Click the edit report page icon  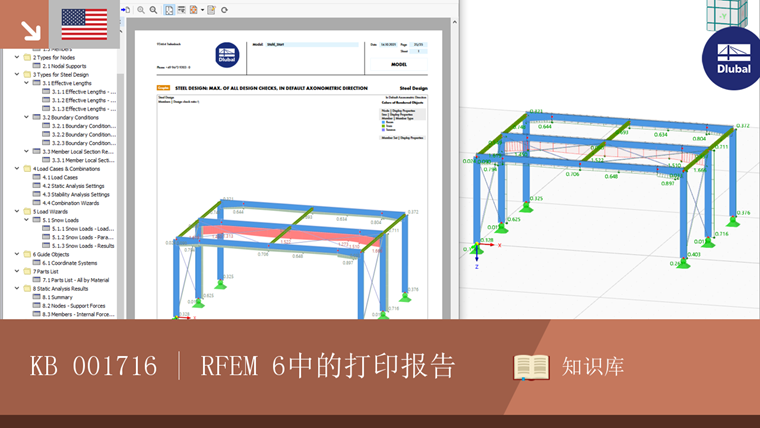(211, 10)
